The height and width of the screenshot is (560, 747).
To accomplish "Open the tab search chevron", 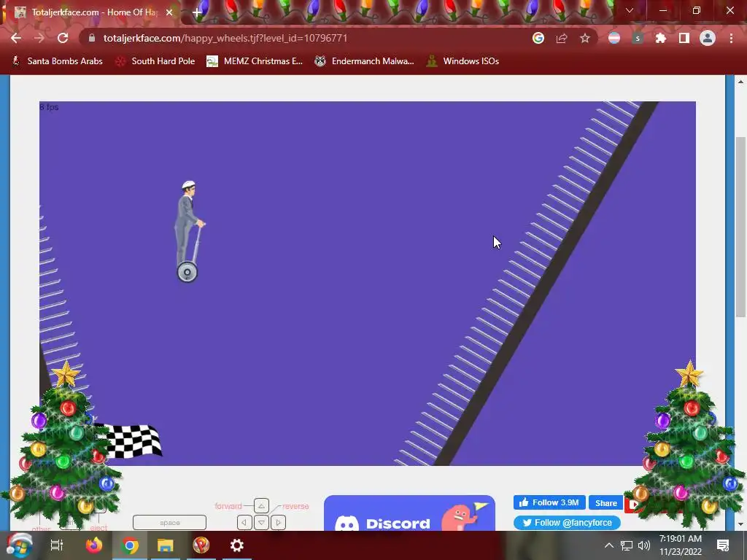I will click(630, 10).
